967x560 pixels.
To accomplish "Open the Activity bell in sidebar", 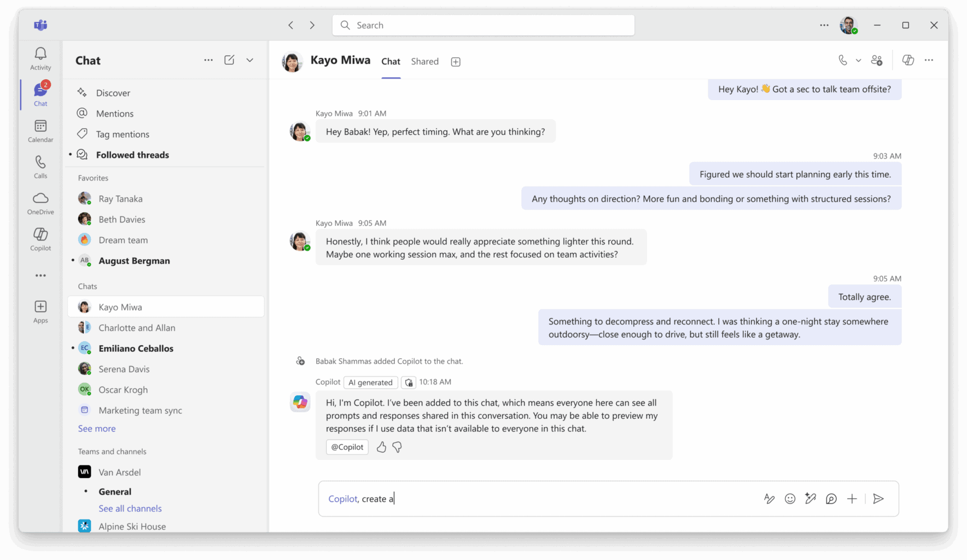I will [x=40, y=59].
